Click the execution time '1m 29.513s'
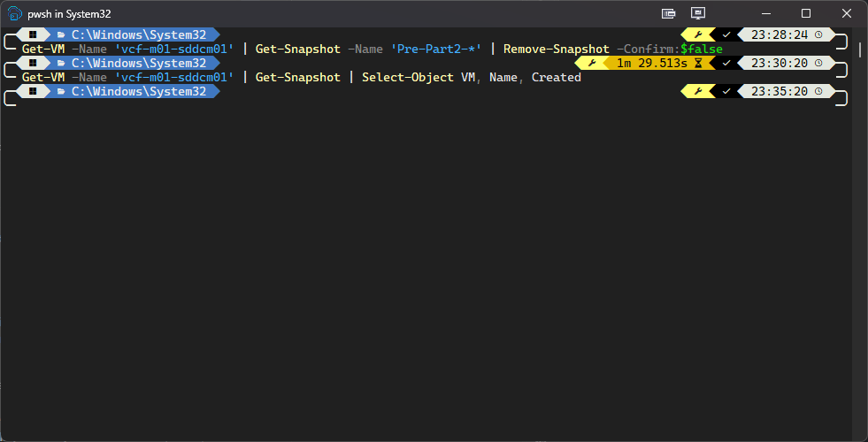The image size is (868, 442). click(652, 63)
